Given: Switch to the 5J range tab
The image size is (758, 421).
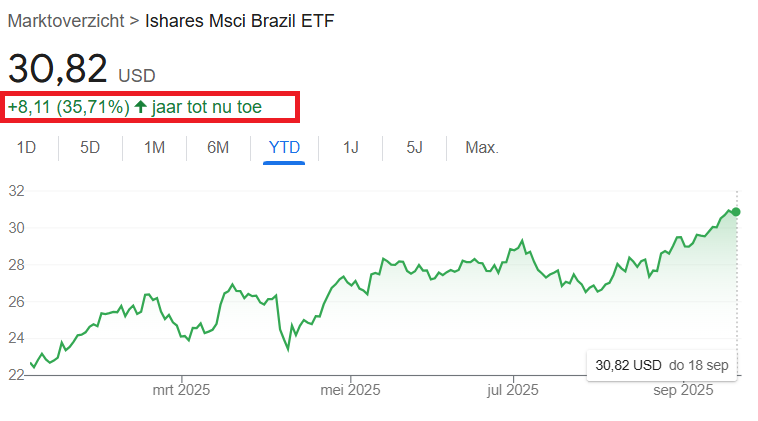Looking at the screenshot, I should point(415,148).
